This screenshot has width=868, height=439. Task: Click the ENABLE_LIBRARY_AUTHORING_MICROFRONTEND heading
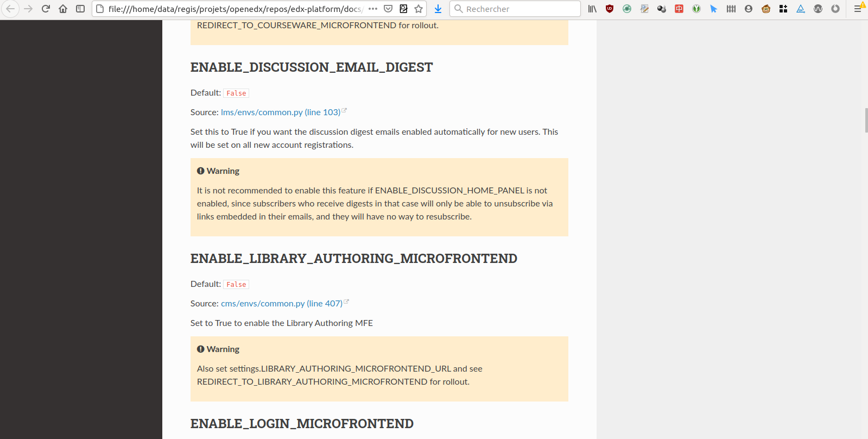click(x=354, y=259)
